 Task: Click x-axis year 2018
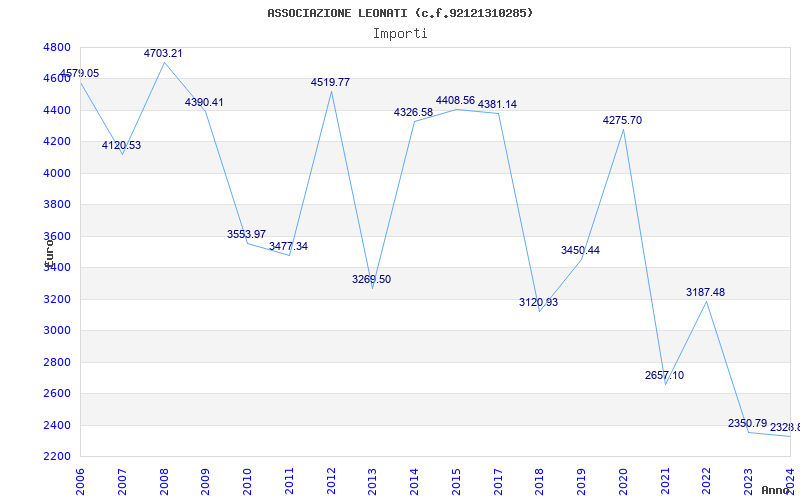540,482
